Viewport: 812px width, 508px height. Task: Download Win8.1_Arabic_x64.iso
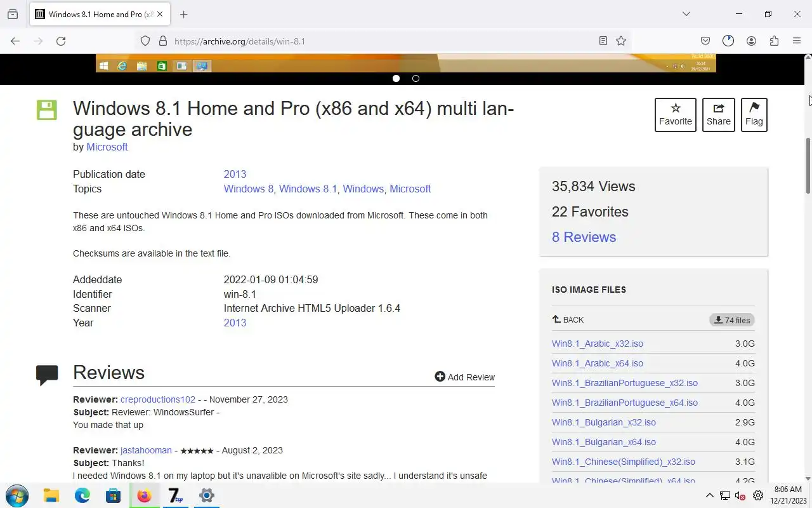(598, 363)
